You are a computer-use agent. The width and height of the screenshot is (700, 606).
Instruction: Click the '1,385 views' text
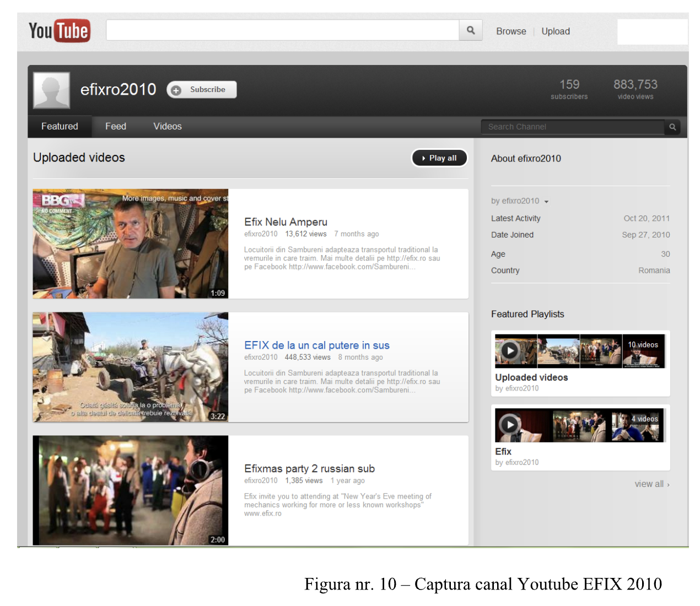click(x=304, y=481)
